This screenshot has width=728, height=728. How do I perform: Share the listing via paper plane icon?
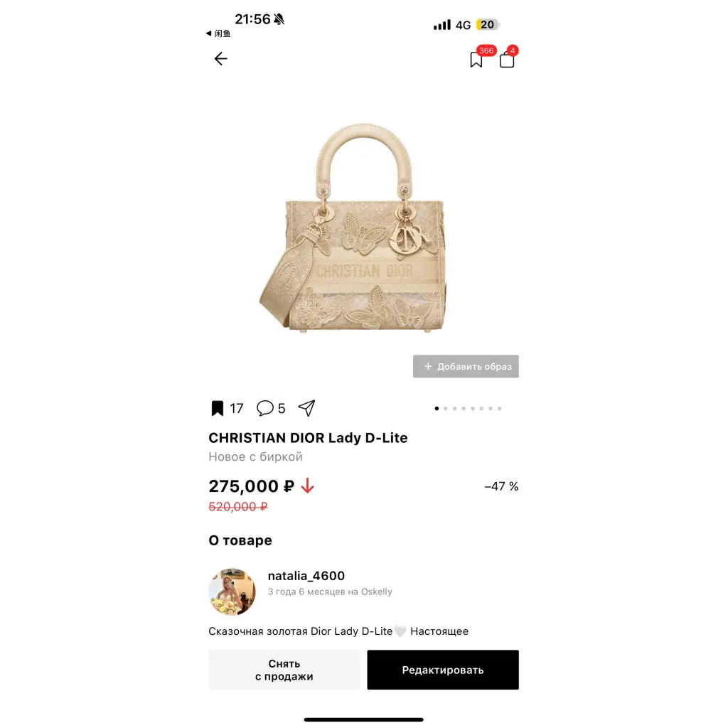pyautogui.click(x=306, y=408)
